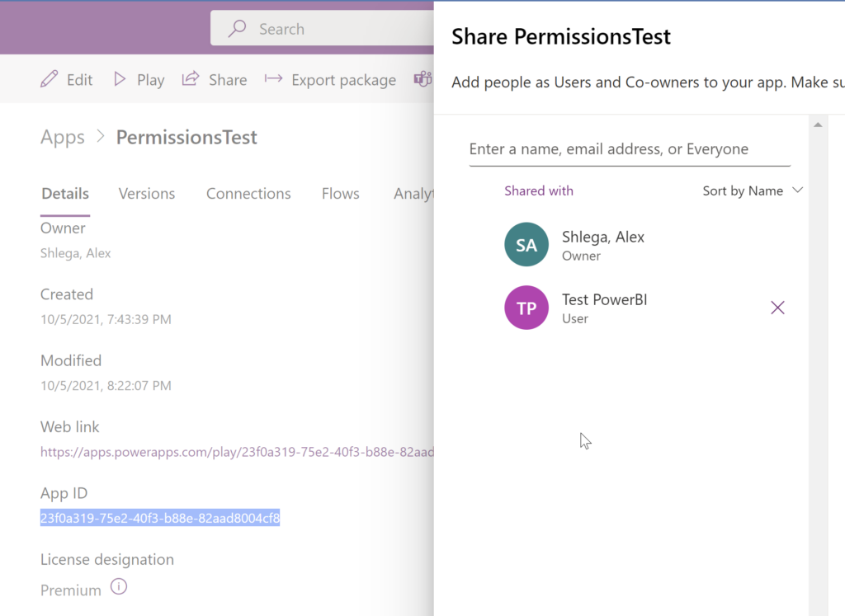Click the SA avatar for Shlega, Alex
The image size is (845, 616).
[526, 244]
